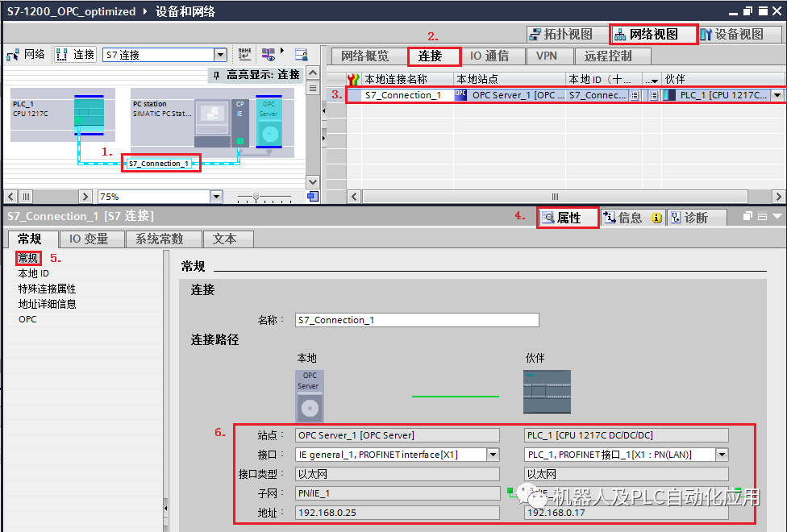Open the IO 变量 tab
The width and height of the screenshot is (787, 532).
pos(91,239)
